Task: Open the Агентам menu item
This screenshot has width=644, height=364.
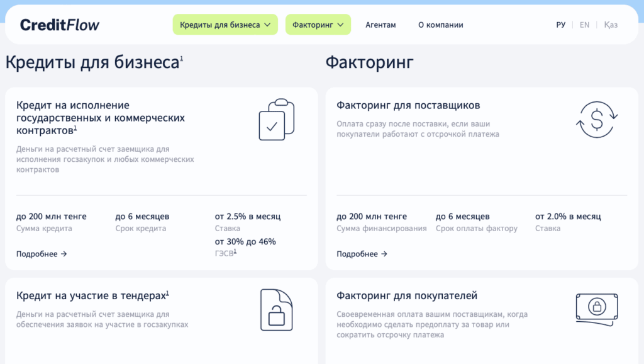Action: tap(380, 25)
